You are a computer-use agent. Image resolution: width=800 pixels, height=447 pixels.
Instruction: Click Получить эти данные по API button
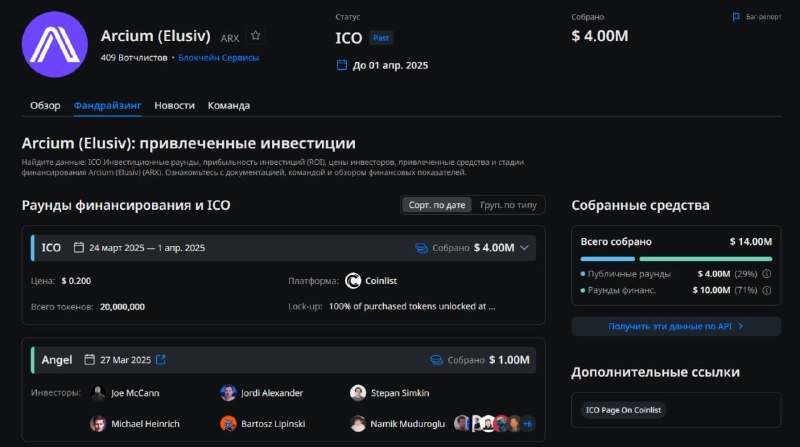tap(676, 326)
